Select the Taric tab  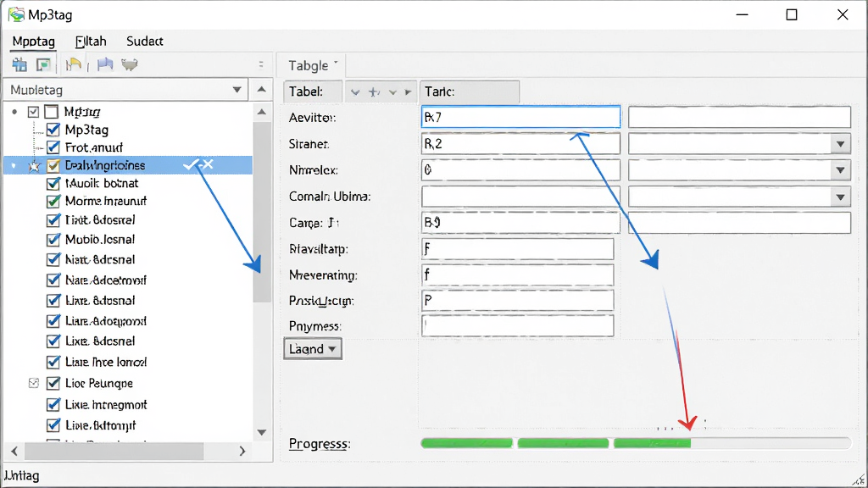coord(470,91)
